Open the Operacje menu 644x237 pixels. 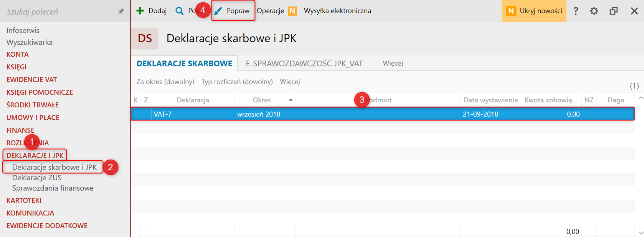tap(270, 11)
